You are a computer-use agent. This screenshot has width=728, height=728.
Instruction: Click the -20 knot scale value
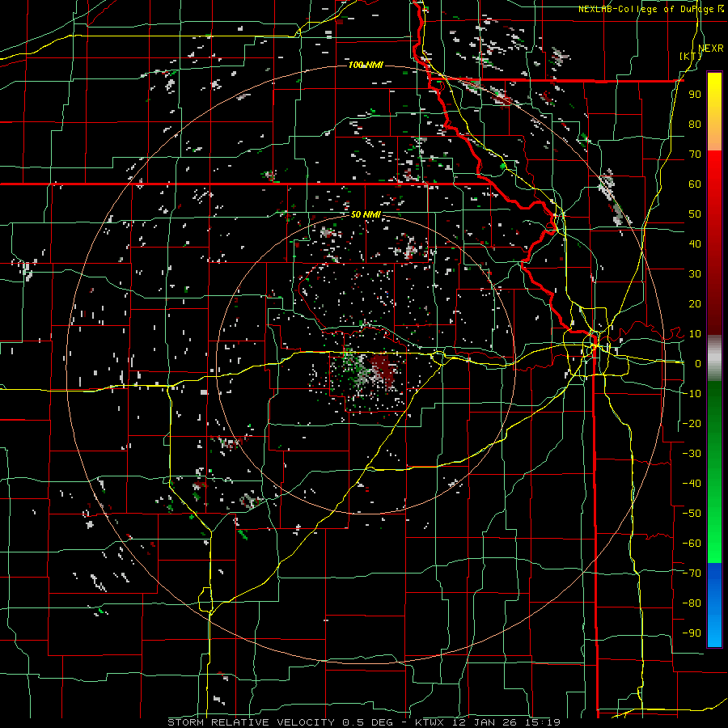pos(692,423)
